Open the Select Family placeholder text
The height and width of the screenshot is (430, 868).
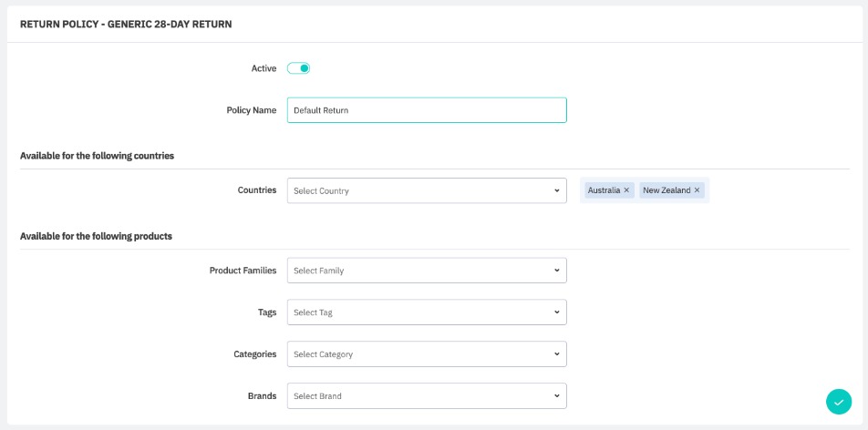click(x=318, y=271)
